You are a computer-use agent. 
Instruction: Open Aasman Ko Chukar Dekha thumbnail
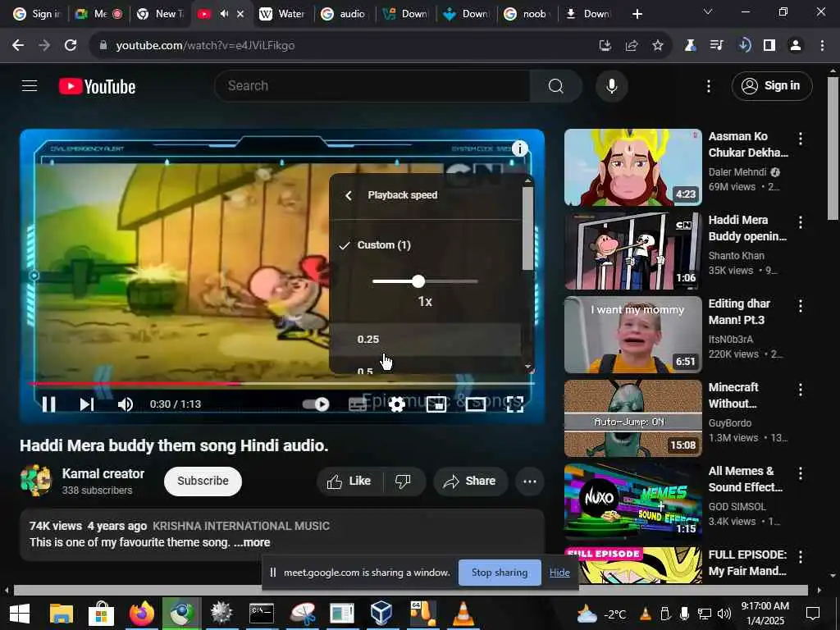632,167
